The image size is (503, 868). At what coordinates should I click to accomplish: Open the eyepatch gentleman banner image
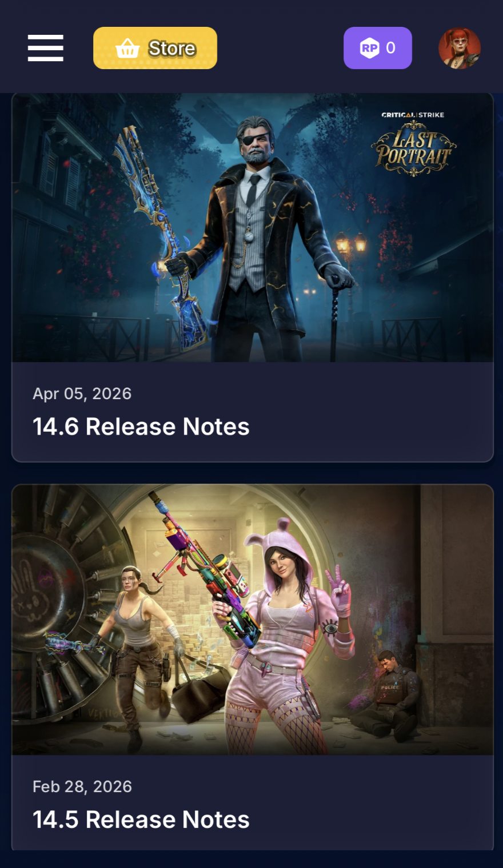click(253, 228)
